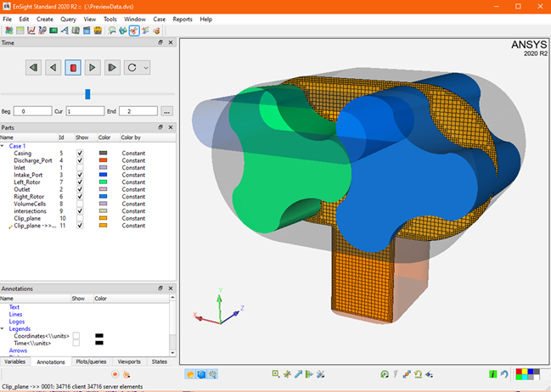
Task: Switch to the Plots/queries tab
Action: coord(91,361)
